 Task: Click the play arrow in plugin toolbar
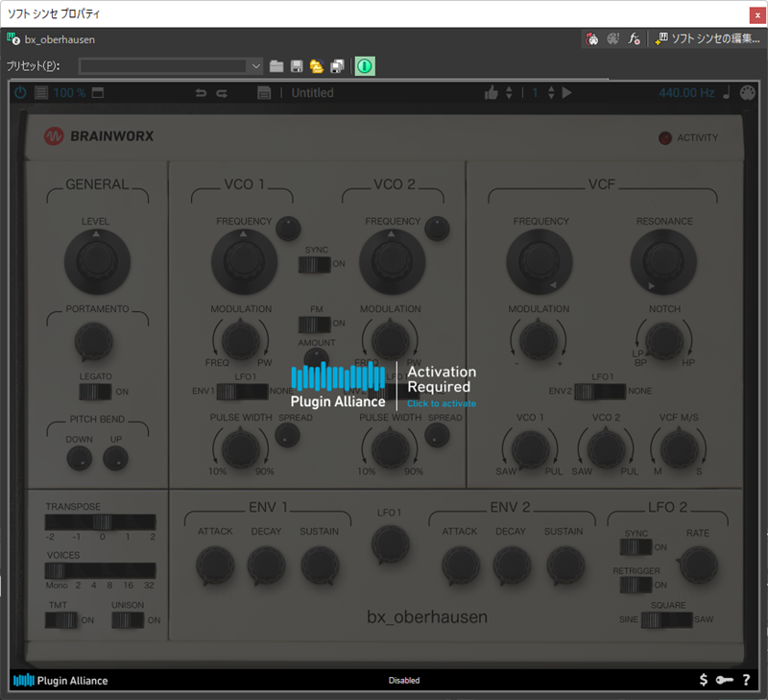(x=566, y=92)
